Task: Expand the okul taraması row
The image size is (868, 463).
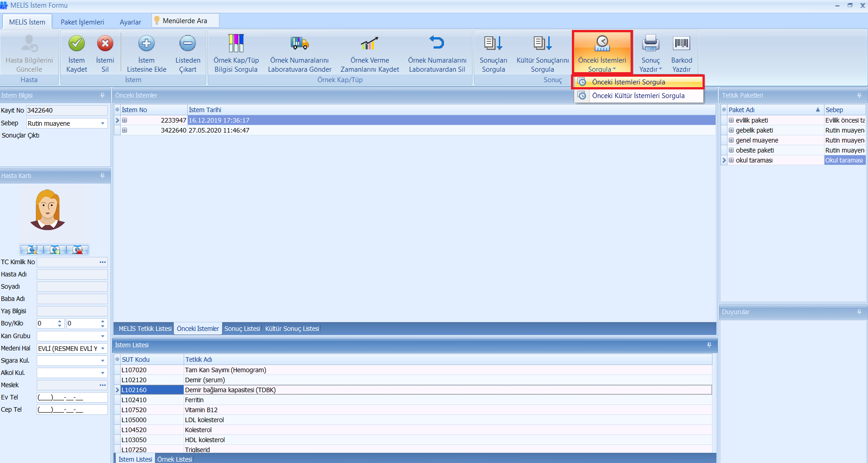Action: 731,160
